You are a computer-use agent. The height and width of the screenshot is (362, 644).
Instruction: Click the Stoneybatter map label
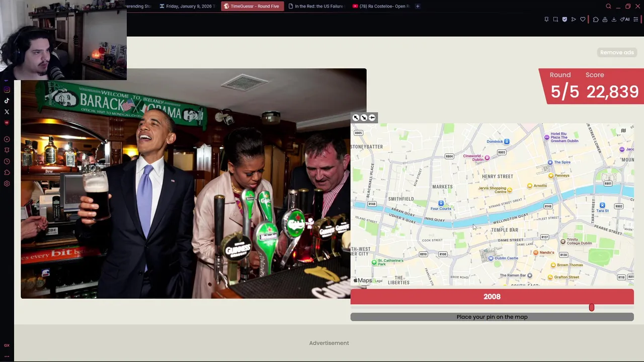[367, 147]
